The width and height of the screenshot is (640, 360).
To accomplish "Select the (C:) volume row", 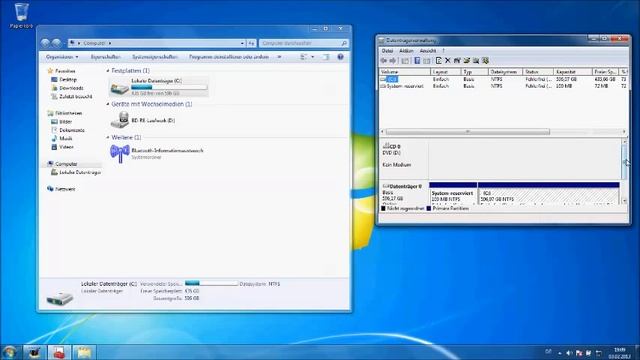I will point(503,79).
